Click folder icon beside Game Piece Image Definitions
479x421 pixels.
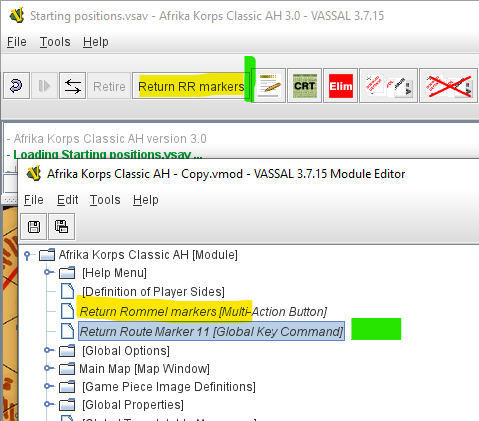[x=67, y=386]
